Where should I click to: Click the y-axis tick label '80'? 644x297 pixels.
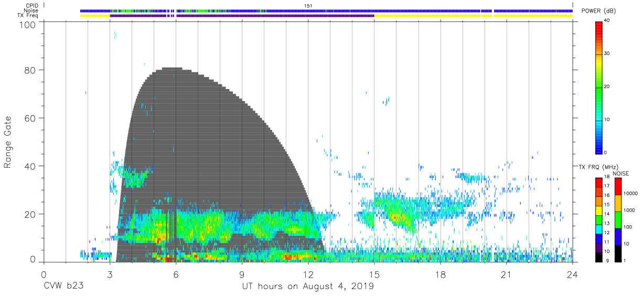click(31, 70)
